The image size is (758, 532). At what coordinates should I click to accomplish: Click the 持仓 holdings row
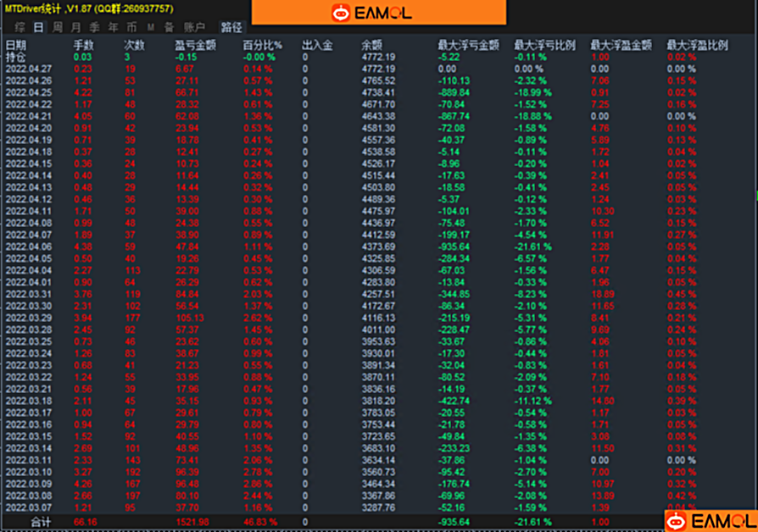(x=16, y=57)
